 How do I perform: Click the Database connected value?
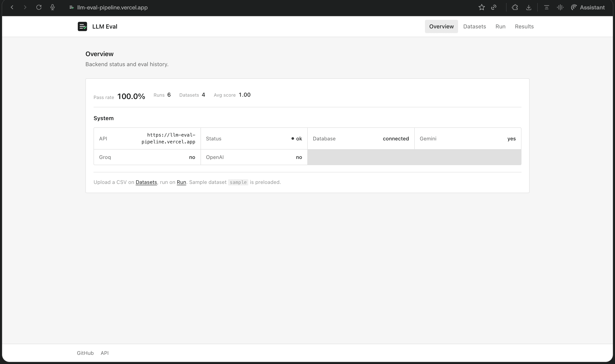pyautogui.click(x=396, y=139)
